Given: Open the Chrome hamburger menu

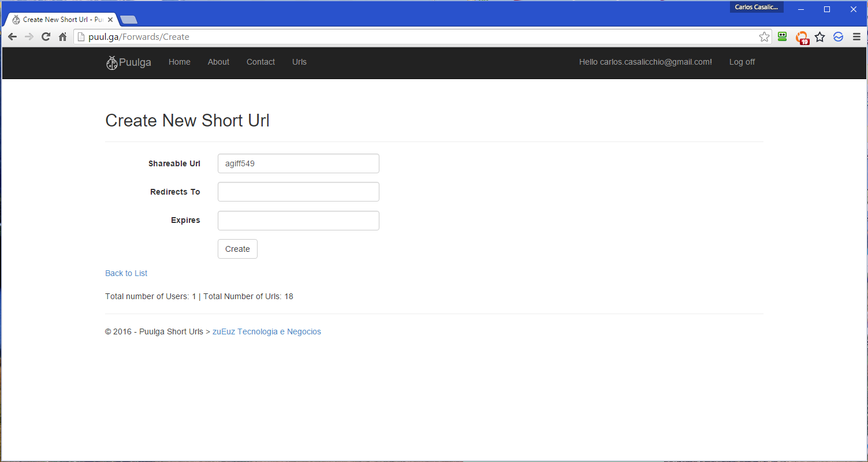Looking at the screenshot, I should click(856, 37).
